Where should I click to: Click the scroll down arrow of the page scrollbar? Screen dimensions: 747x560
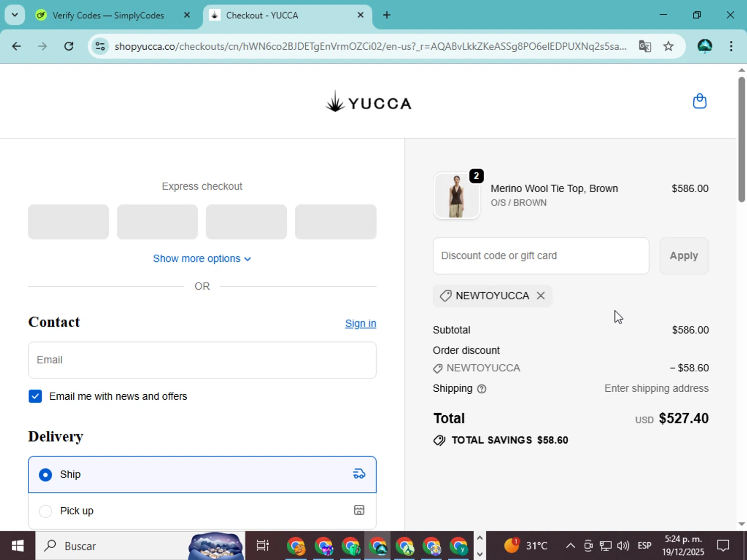click(742, 524)
